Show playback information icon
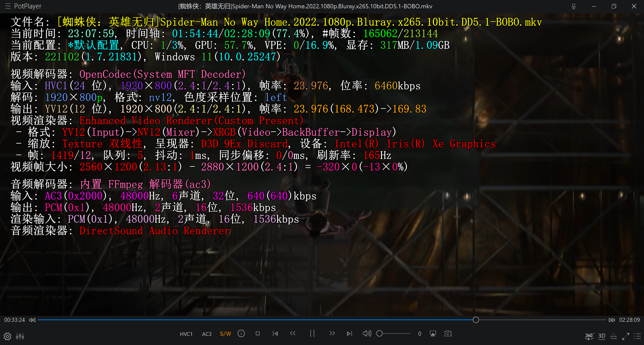 (x=241, y=334)
